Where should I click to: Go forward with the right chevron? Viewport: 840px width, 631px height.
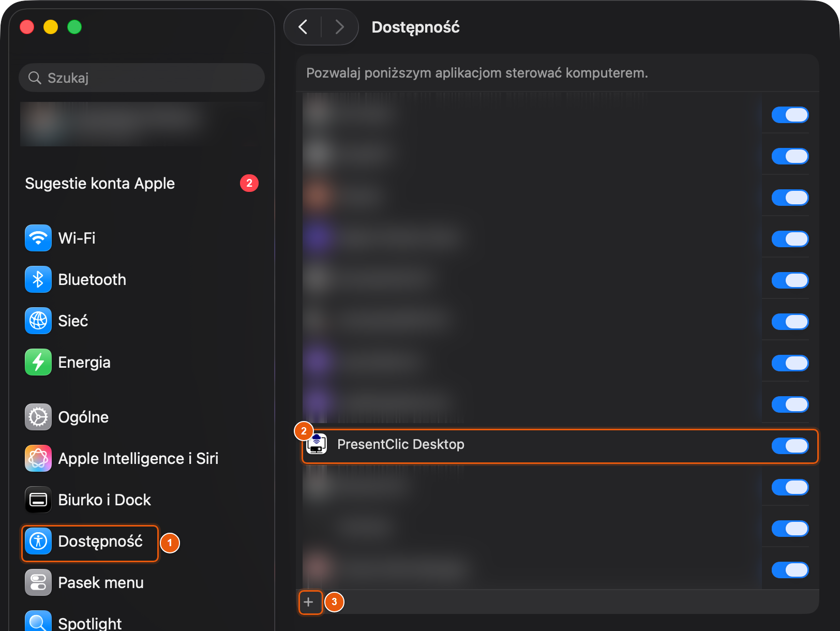(339, 27)
